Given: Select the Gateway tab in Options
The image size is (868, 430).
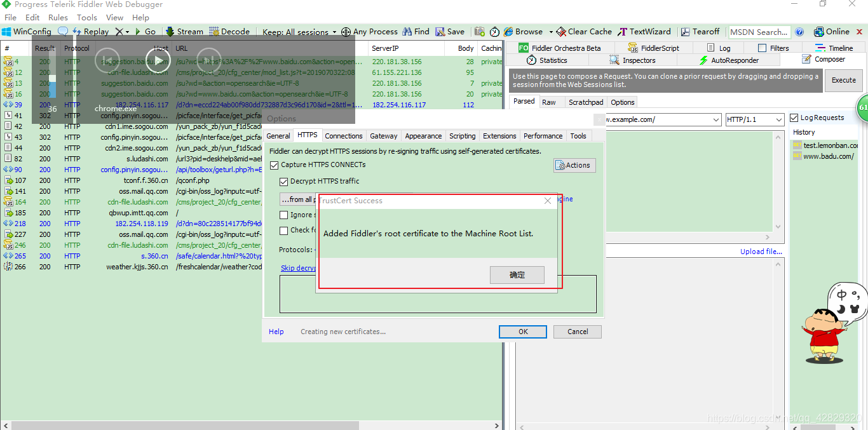Looking at the screenshot, I should point(384,136).
